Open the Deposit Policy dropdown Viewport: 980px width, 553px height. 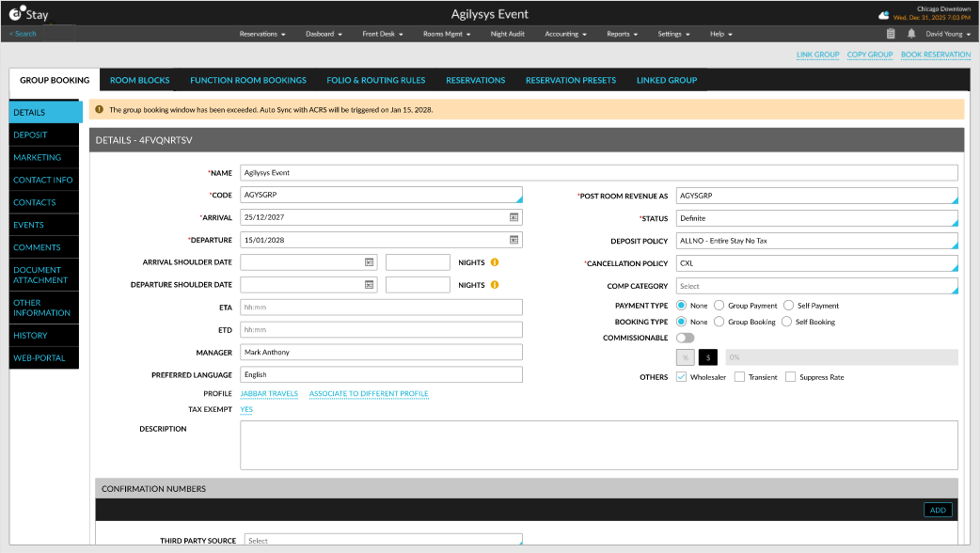pyautogui.click(x=817, y=241)
